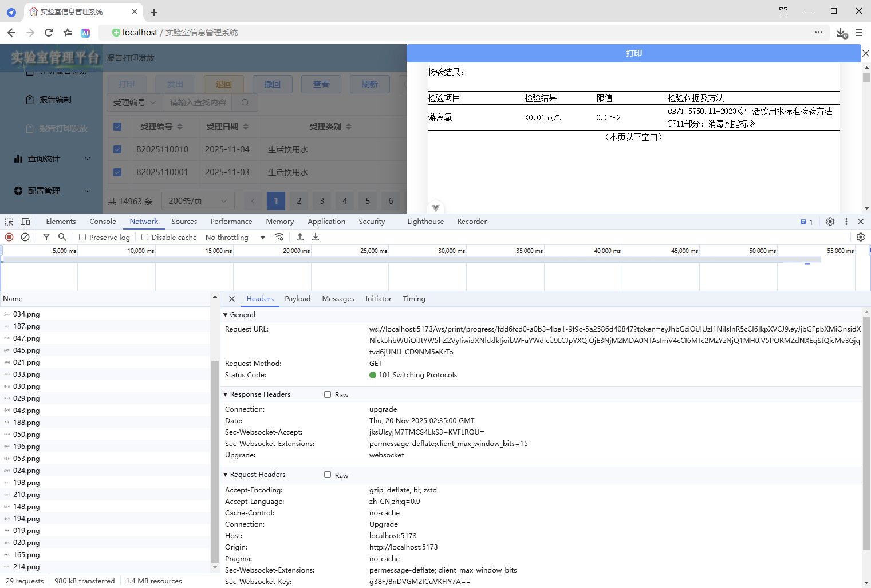Open DevTools customize three-dot menu
Viewport: 871px width, 588px height.
point(846,222)
